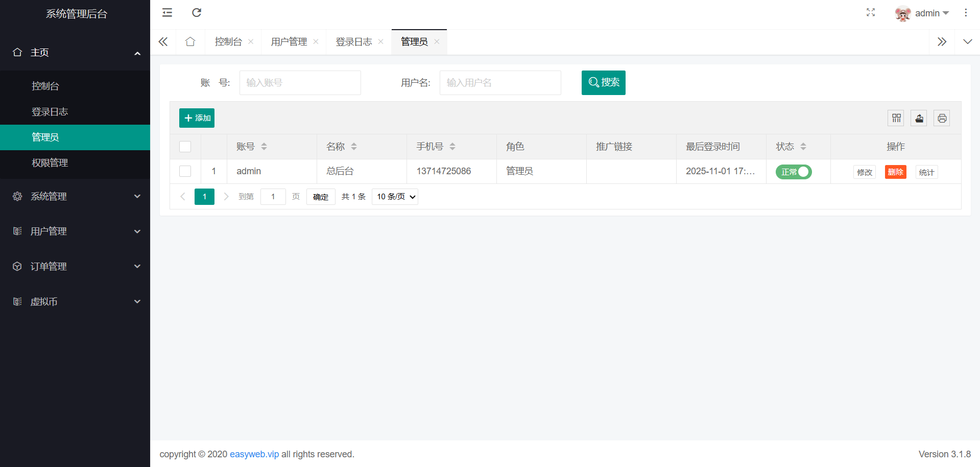Switch to the 登录日志 tab
The height and width of the screenshot is (467, 980).
354,42
